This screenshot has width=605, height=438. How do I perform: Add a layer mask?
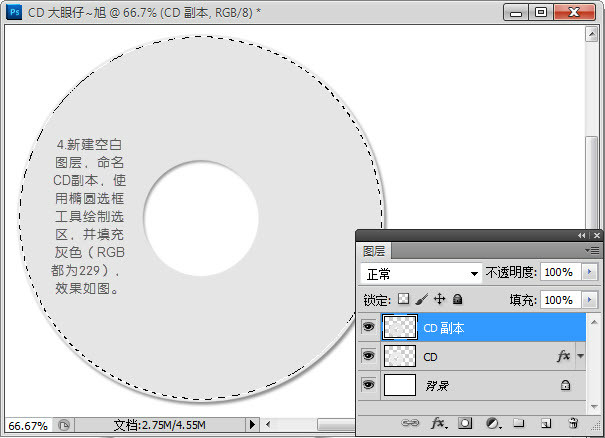pyautogui.click(x=465, y=424)
